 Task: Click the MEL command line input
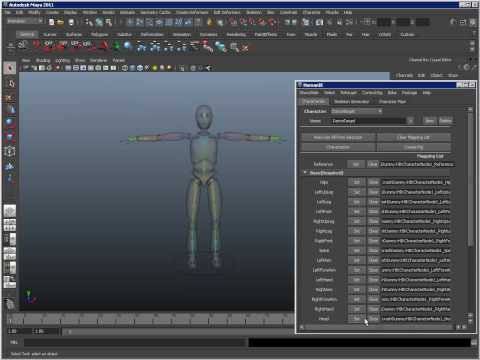(135, 342)
